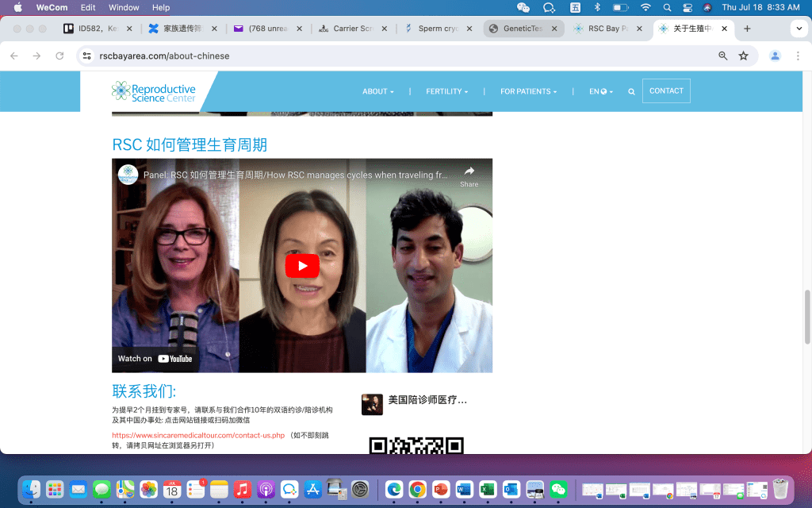This screenshot has height=508, width=812.
Task: Open the FOR PATIENTS dropdown menu
Action: pyautogui.click(x=528, y=91)
